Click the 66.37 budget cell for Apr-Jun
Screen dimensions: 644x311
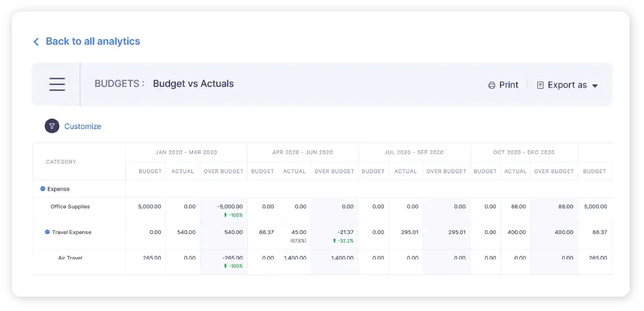[266, 232]
